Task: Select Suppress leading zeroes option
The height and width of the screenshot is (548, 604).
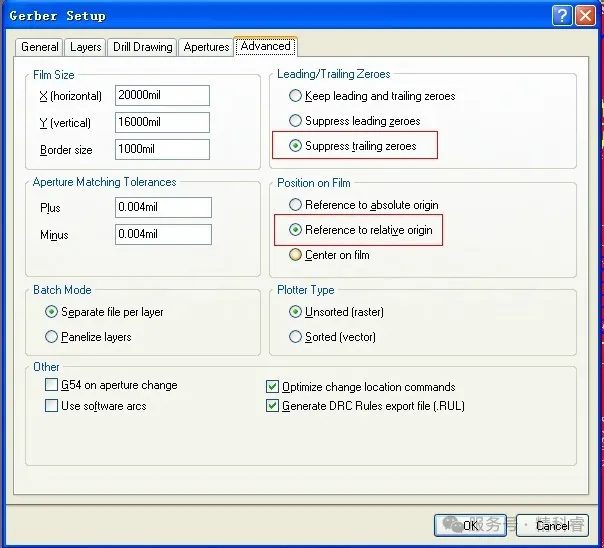Action: click(x=296, y=121)
